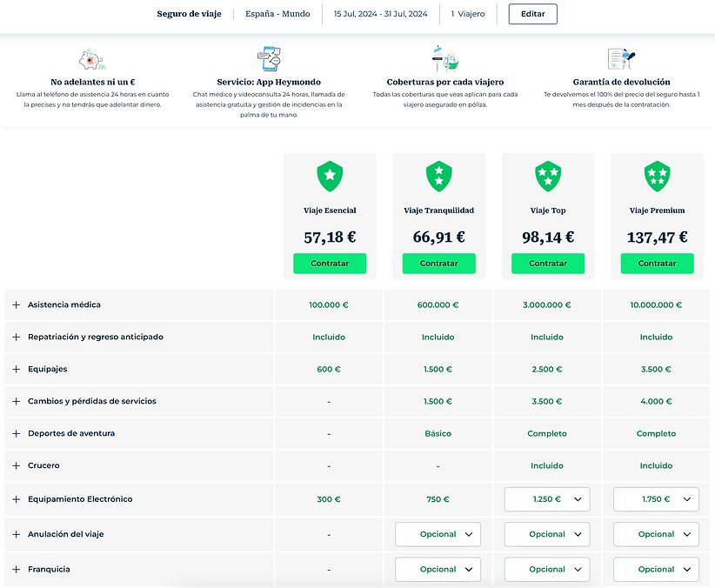The image size is (715, 588).
Task: Click the four-star shield of Viaje Premium
Action: (657, 176)
